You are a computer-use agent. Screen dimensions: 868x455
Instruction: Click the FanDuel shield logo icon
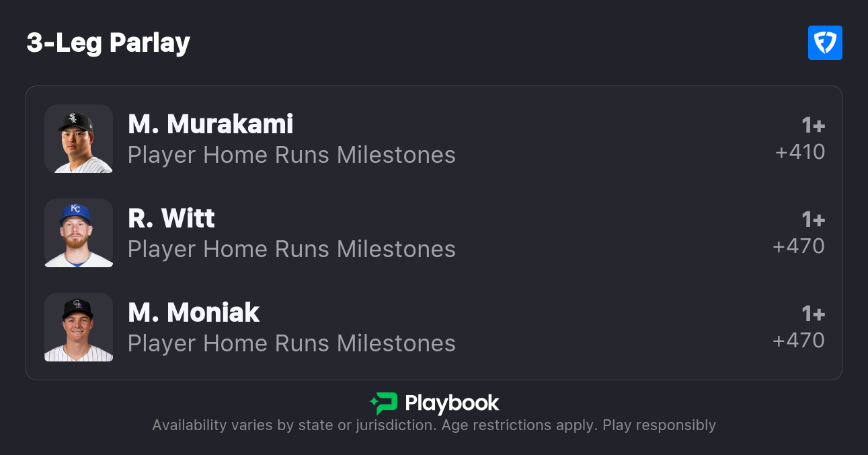click(x=825, y=43)
